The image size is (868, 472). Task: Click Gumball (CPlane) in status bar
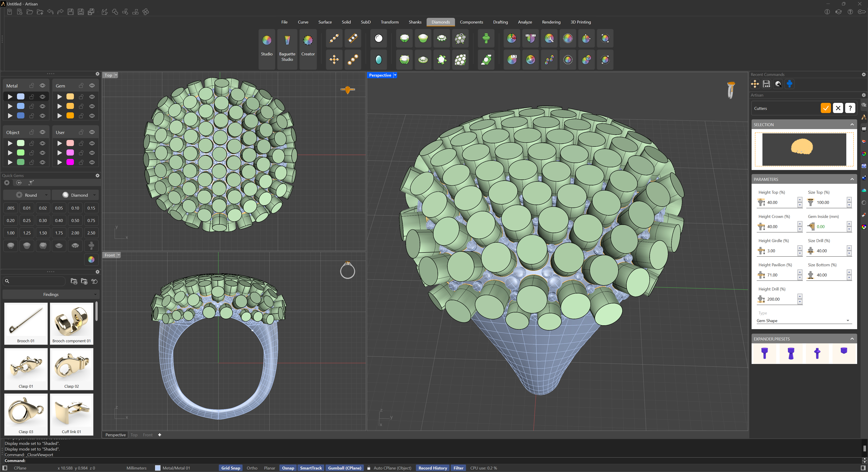click(x=345, y=468)
